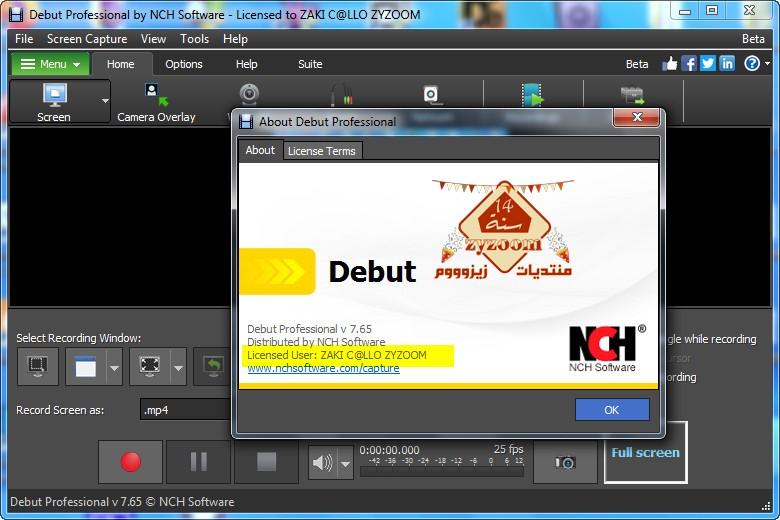Viewport: 780px width, 520px height.
Task: Switch to the Options ribbon tab
Action: [184, 64]
